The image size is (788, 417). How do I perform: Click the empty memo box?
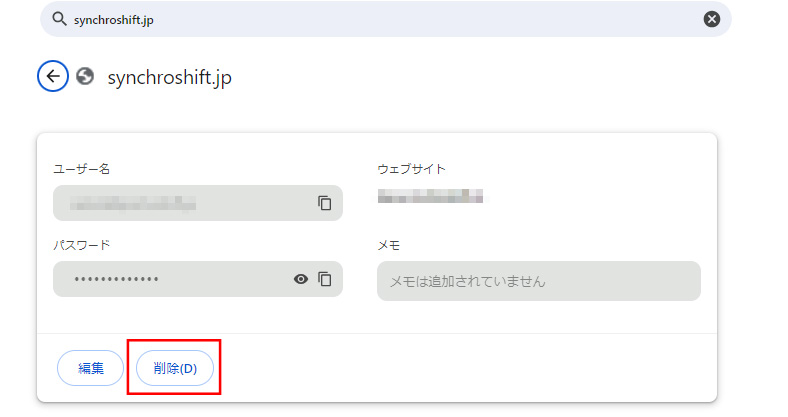click(539, 281)
